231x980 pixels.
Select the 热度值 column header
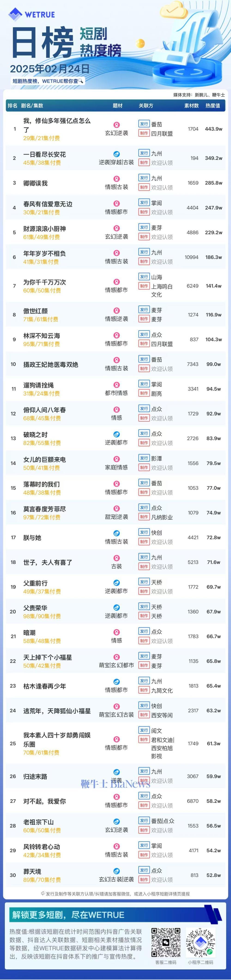pyautogui.click(x=213, y=106)
